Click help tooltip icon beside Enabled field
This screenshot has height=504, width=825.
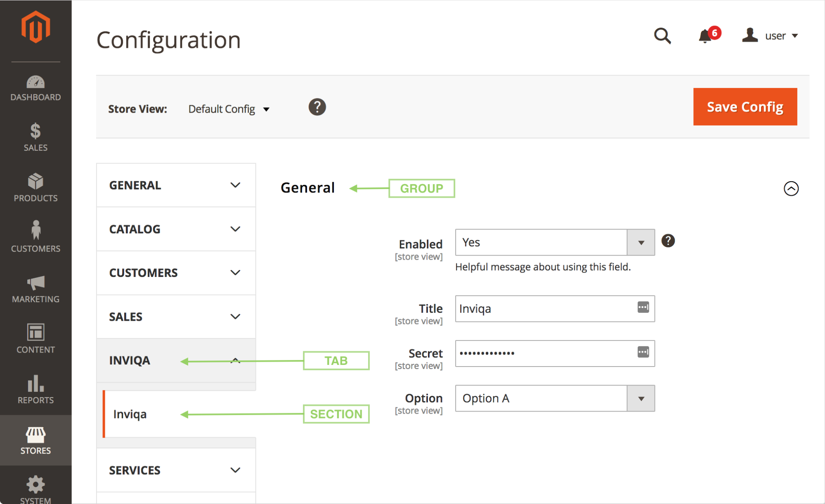pos(668,241)
